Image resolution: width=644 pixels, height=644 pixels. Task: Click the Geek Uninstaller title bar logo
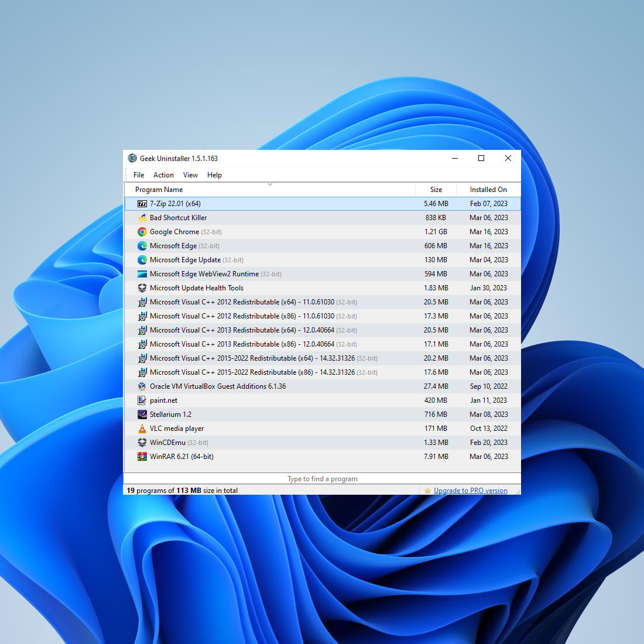(132, 158)
